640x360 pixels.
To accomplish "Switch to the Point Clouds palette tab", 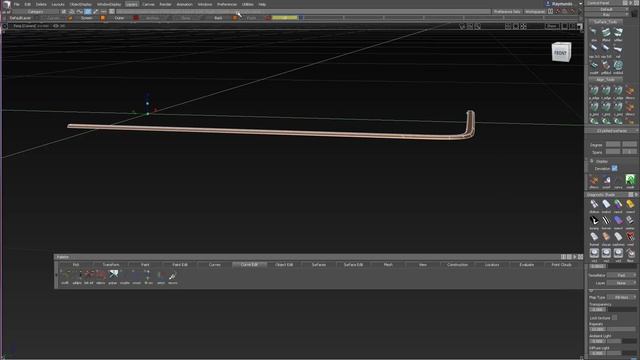I will point(562,264).
